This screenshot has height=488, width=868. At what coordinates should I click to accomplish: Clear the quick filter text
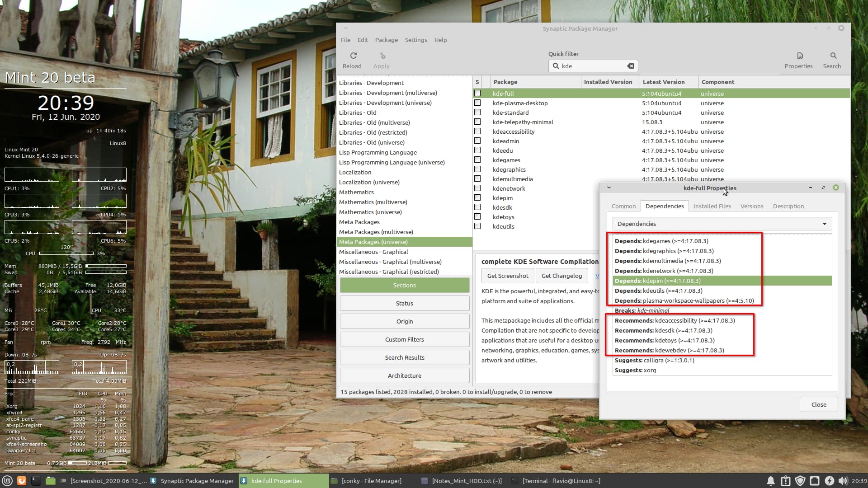coord(631,66)
